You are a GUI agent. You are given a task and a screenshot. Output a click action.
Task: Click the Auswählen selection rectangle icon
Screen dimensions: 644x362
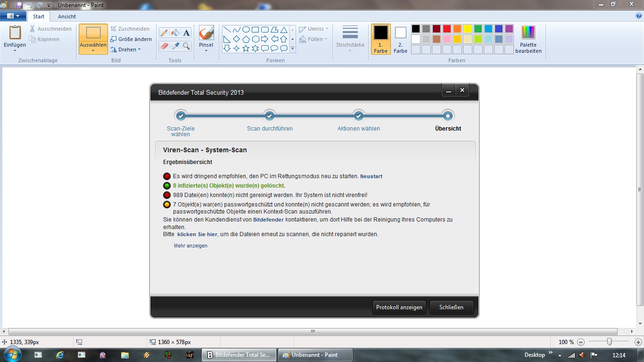tap(93, 33)
